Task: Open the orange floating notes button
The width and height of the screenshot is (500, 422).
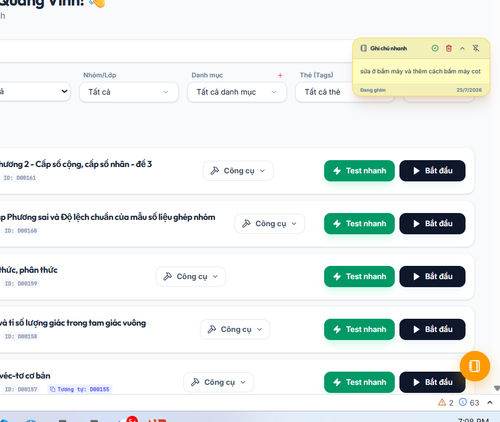Action: [475, 366]
